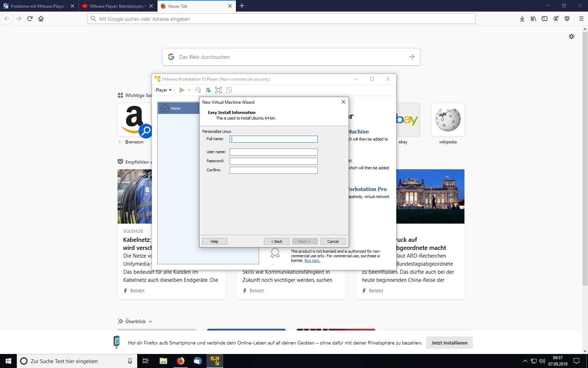Close the Neuer Tab browser tab
Image resolution: width=588 pixels, height=368 pixels.
pos(230,6)
